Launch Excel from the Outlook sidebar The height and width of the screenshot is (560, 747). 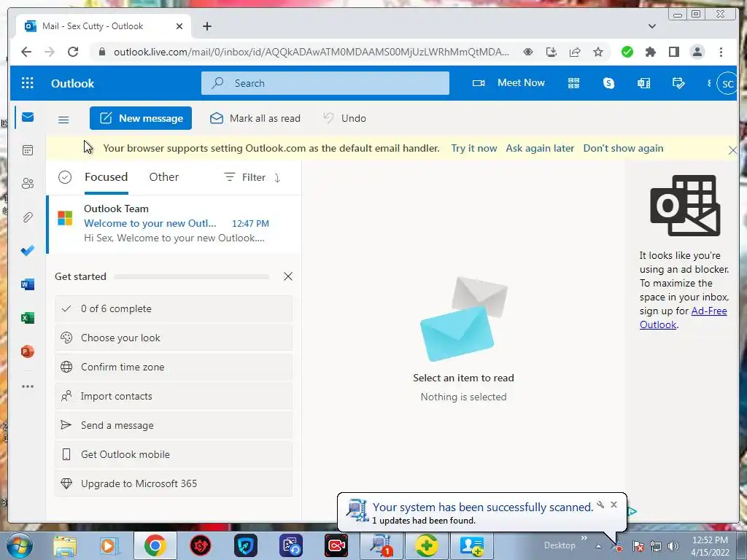(28, 318)
